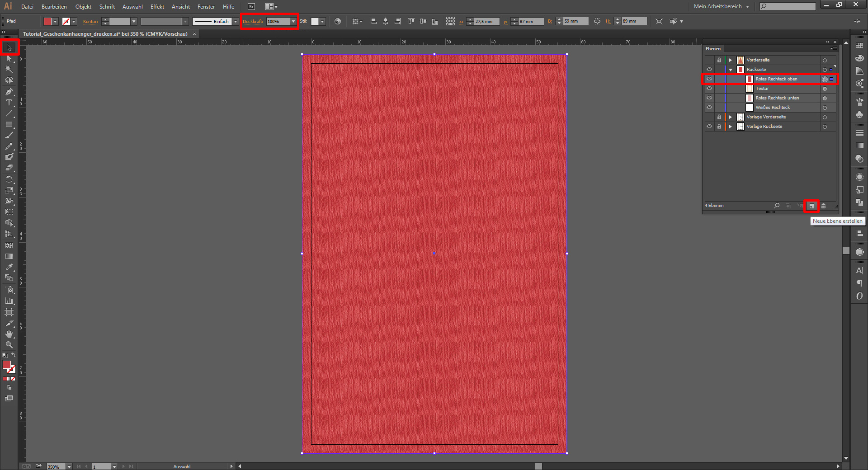Screen dimensions: 868x470
Task: Toggle visibility of Rotes Rechteck unten
Action: pos(709,98)
